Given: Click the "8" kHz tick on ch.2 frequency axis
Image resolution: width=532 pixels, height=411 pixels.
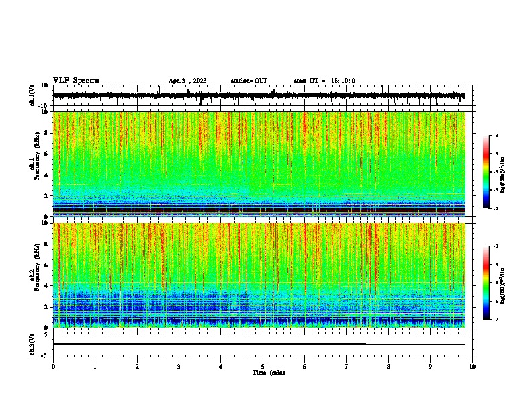Looking at the screenshot, I should 46,244.
